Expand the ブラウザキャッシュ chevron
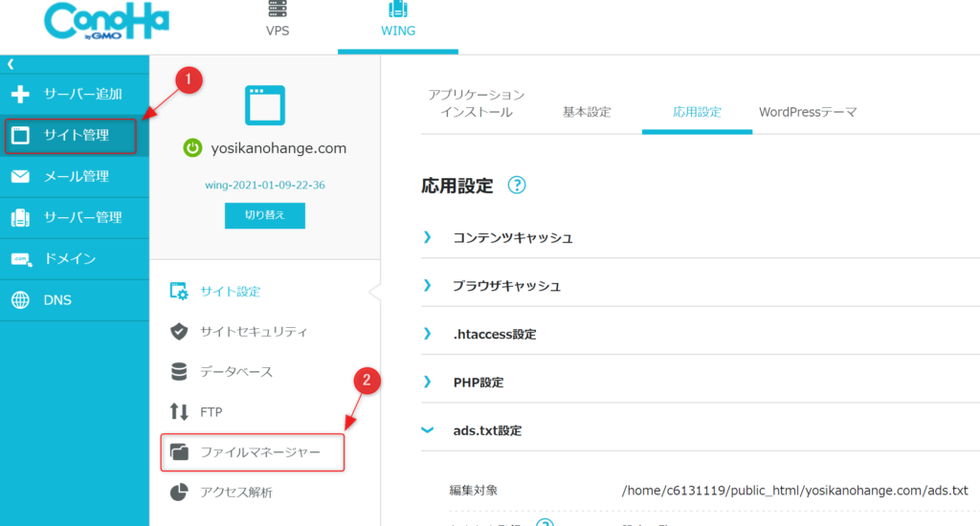The image size is (980, 526). point(428,286)
